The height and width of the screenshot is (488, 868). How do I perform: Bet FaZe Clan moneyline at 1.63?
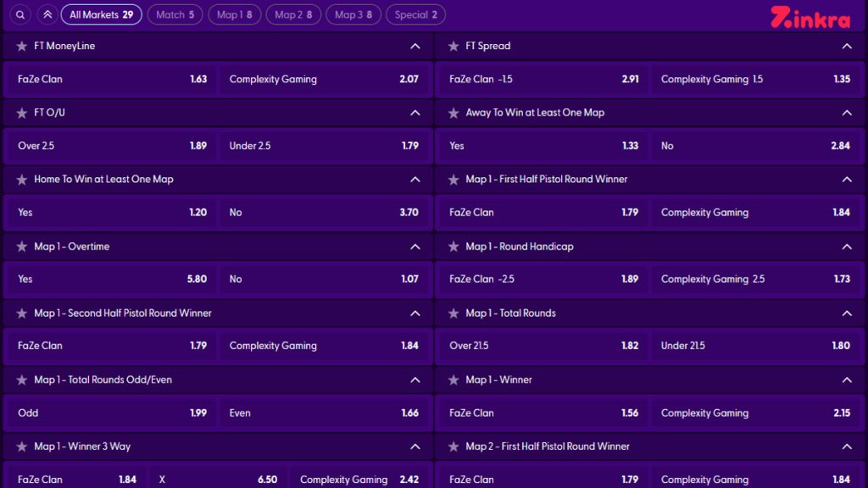click(112, 79)
